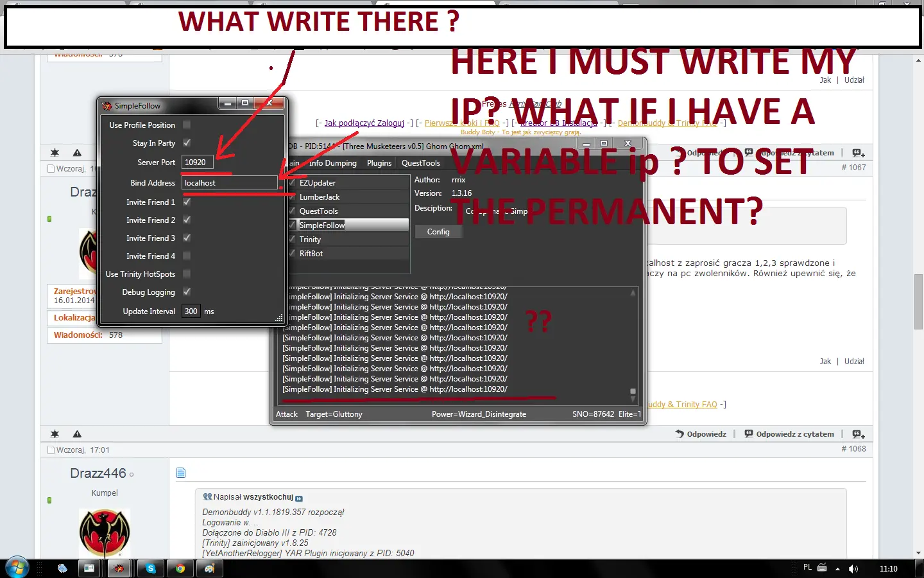Image resolution: width=924 pixels, height=578 pixels.
Task: Toggle the Debug Logging checkbox
Action: point(187,292)
